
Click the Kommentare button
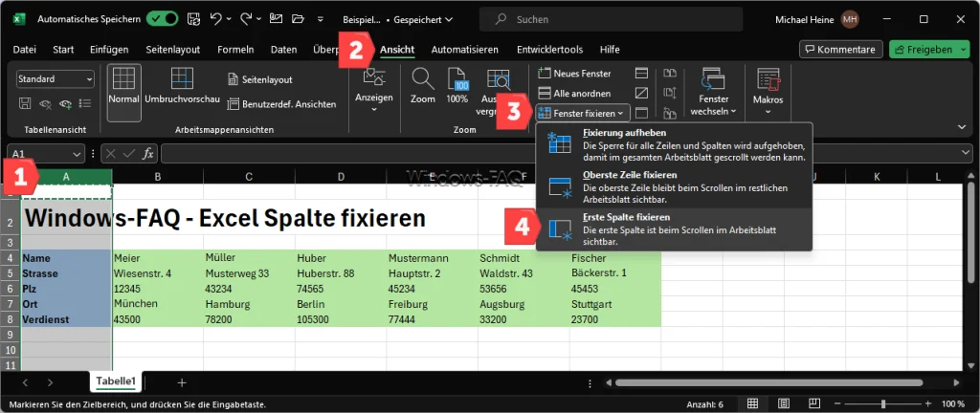pos(840,50)
